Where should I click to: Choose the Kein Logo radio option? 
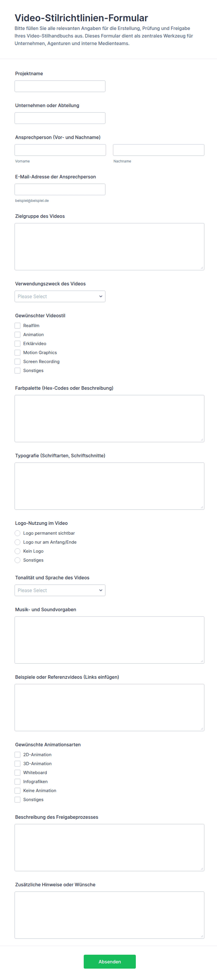point(17,551)
